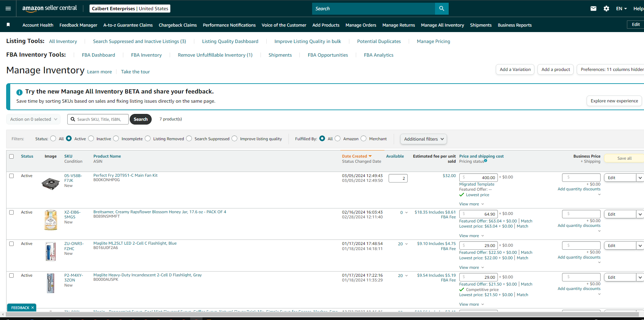Open the Take the tour link
The image size is (644, 320).
[135, 72]
